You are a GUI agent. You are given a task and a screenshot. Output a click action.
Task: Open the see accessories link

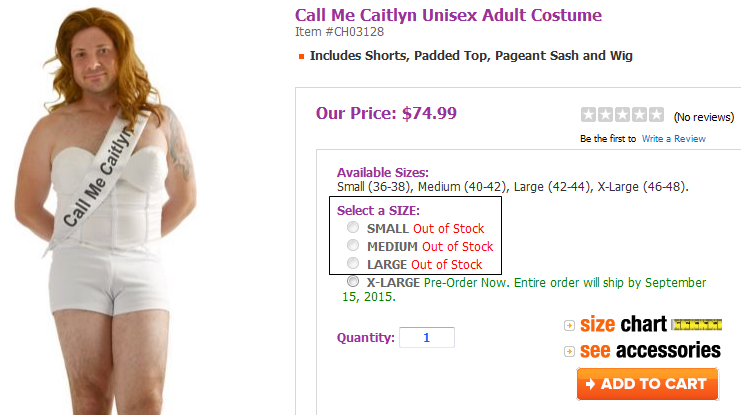tap(650, 350)
